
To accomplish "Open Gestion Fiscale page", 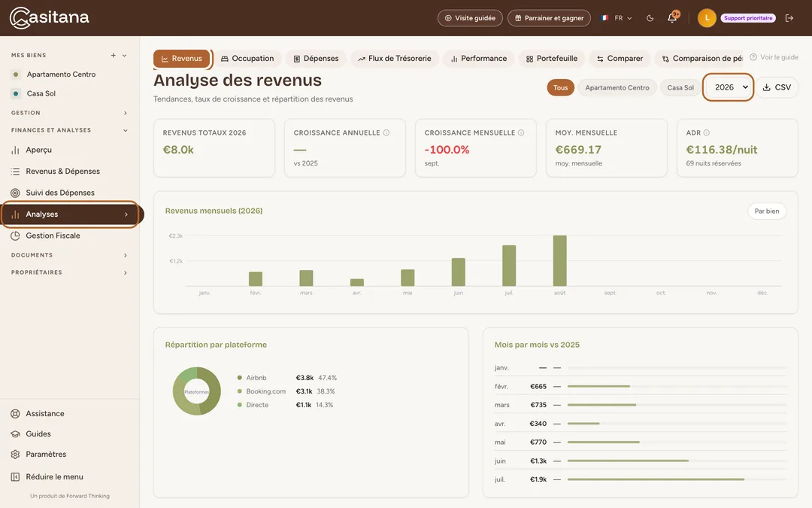I will coord(69,236).
